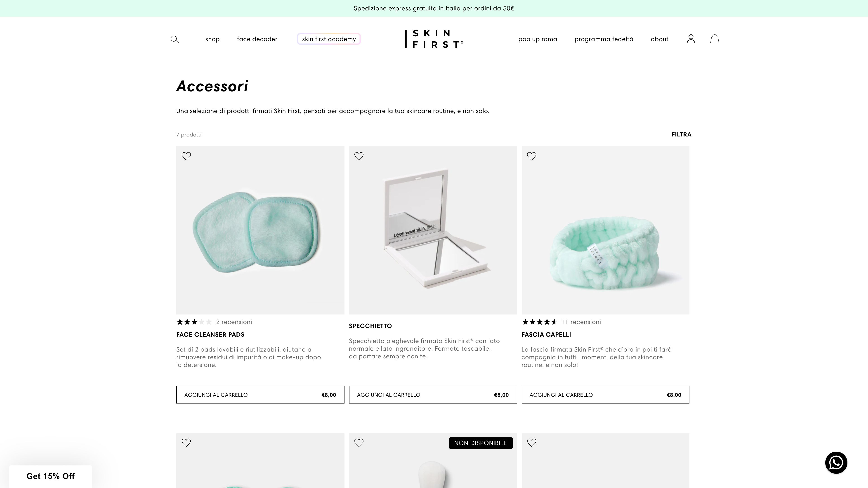Screen dimensions: 868x488
Task: Click the Get 15% Off popup
Action: (51, 476)
